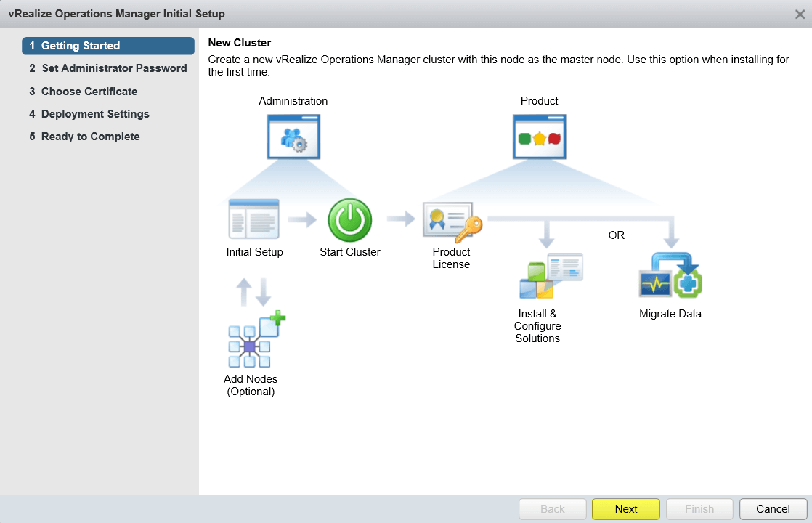Click the Finish button
This screenshot has width=812, height=523.
click(699, 508)
